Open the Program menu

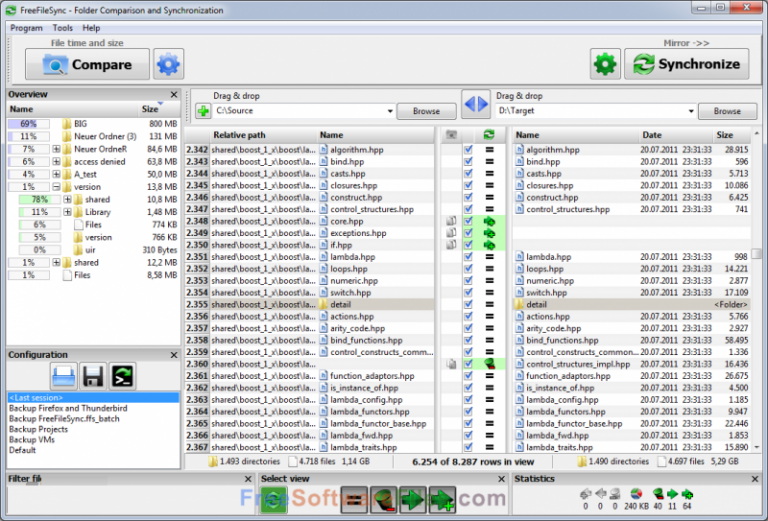pyautogui.click(x=26, y=28)
